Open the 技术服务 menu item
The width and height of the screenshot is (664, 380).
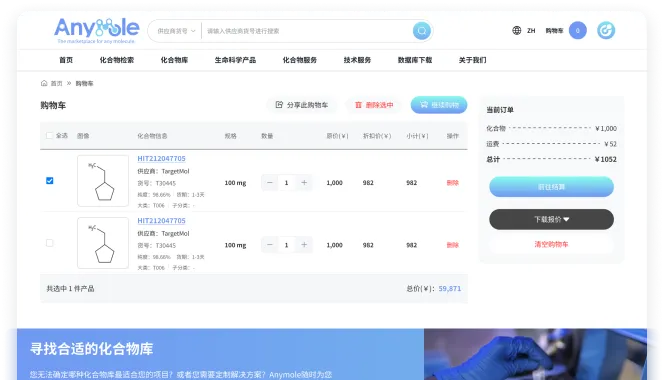tap(357, 60)
